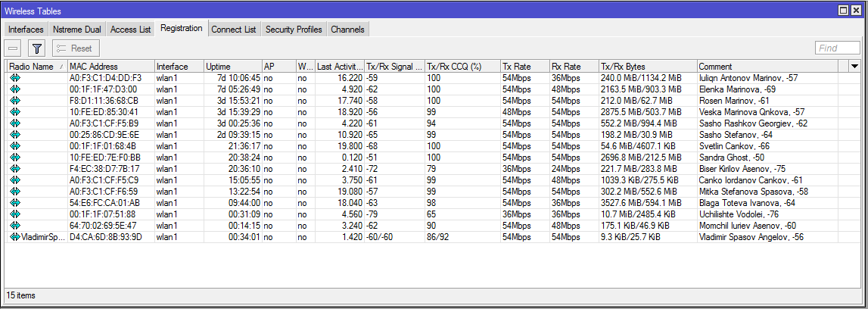The width and height of the screenshot is (868, 309).
Task: Click client icon for A0:F3:C1:CF:F5:B9 row
Action: [x=14, y=123]
